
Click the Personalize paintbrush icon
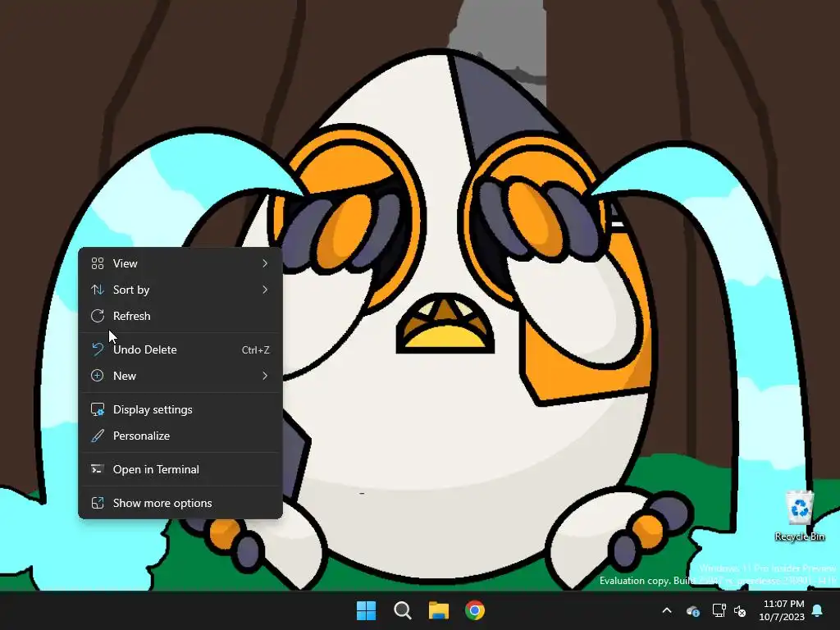point(98,436)
